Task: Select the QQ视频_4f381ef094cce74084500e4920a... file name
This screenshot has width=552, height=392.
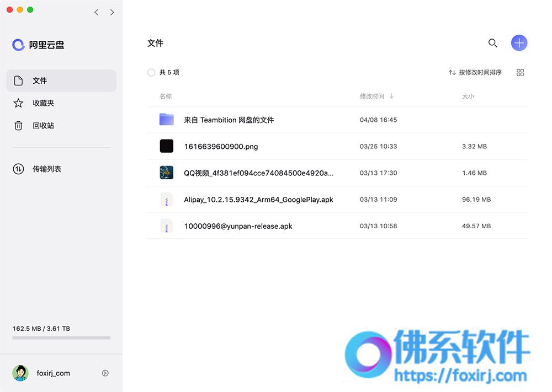Action: [258, 173]
